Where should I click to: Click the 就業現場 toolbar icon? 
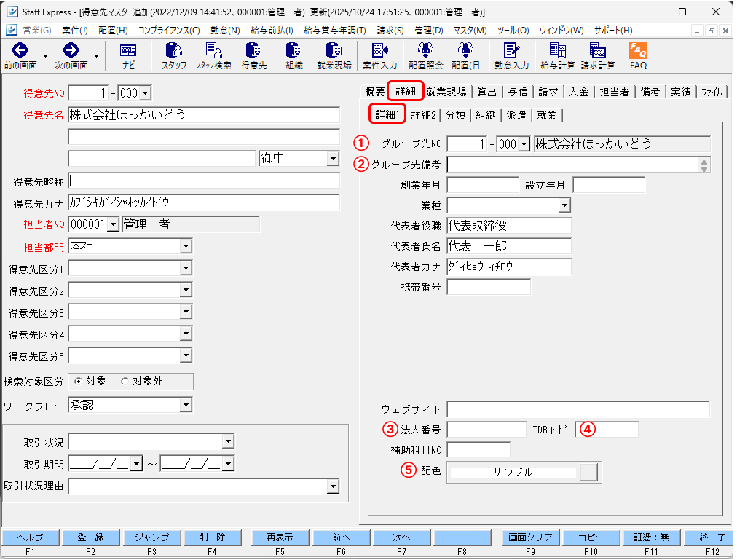click(334, 55)
